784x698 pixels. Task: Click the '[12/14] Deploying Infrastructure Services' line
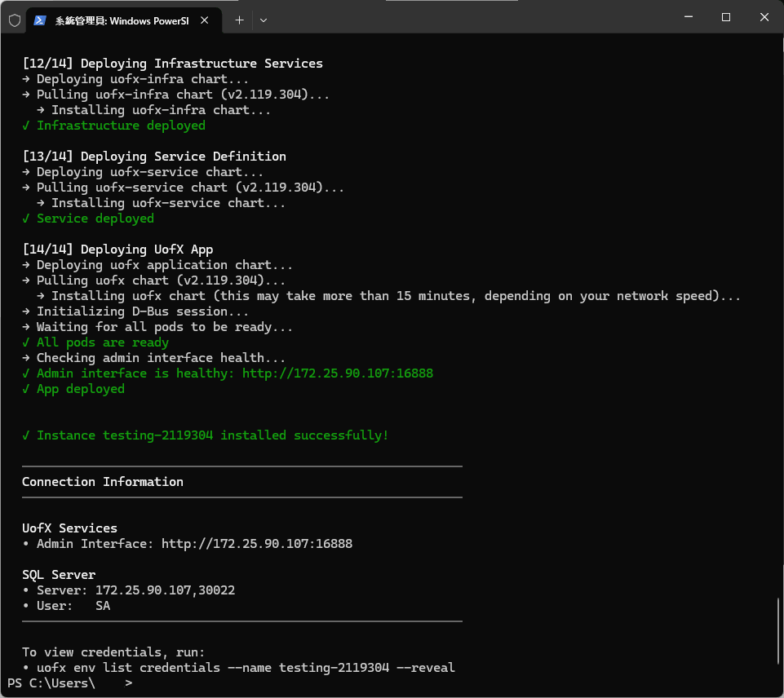(x=172, y=64)
